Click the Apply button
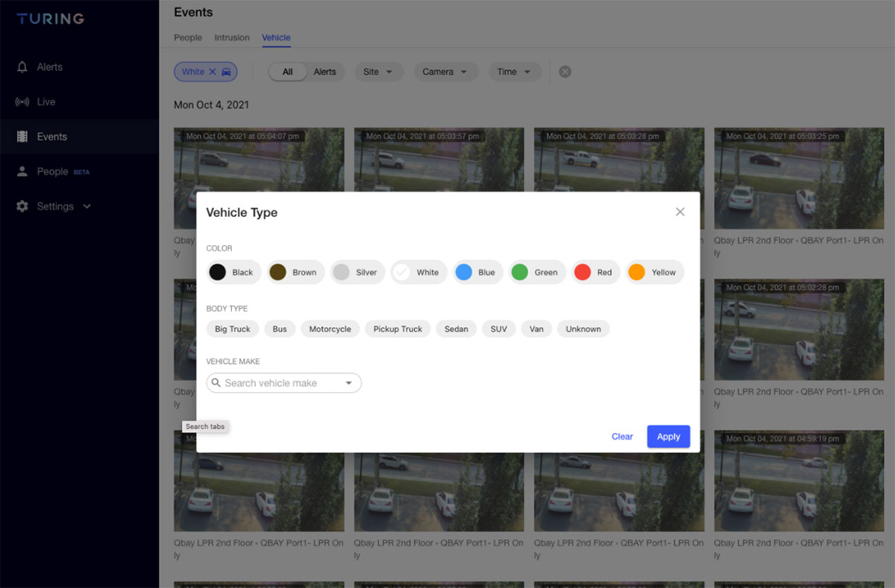 tap(668, 437)
